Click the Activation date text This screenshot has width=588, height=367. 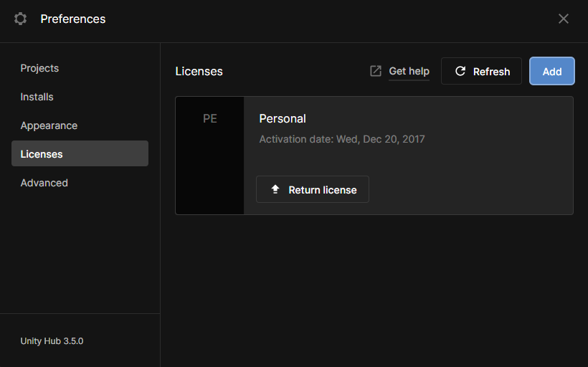click(x=341, y=139)
